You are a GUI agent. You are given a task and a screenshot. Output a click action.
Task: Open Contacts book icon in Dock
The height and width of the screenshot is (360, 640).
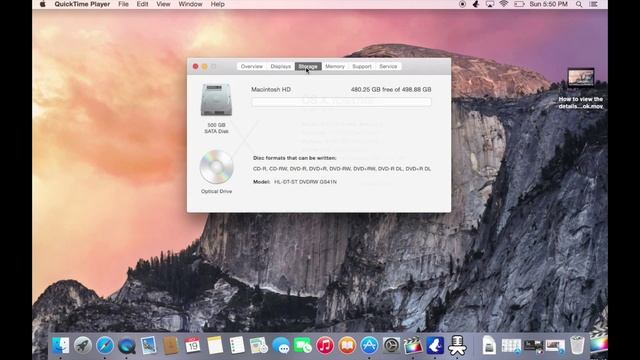pyautogui.click(x=171, y=346)
